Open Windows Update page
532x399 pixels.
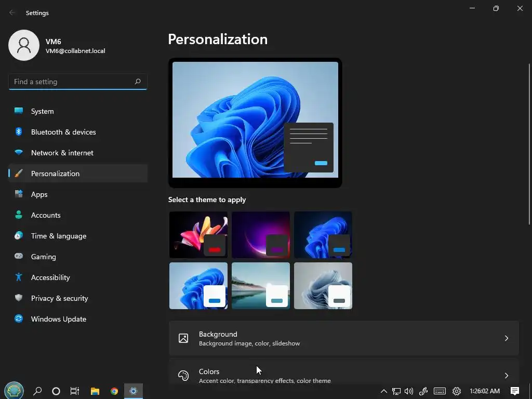click(78, 319)
